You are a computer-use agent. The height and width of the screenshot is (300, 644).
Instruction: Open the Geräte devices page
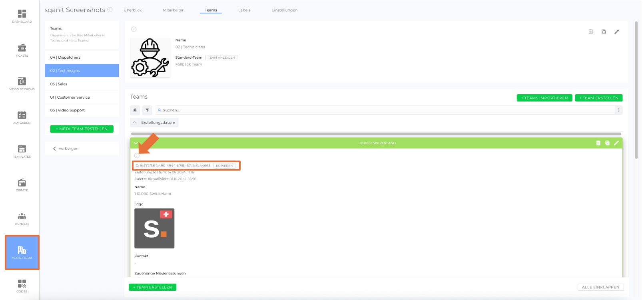(22, 185)
